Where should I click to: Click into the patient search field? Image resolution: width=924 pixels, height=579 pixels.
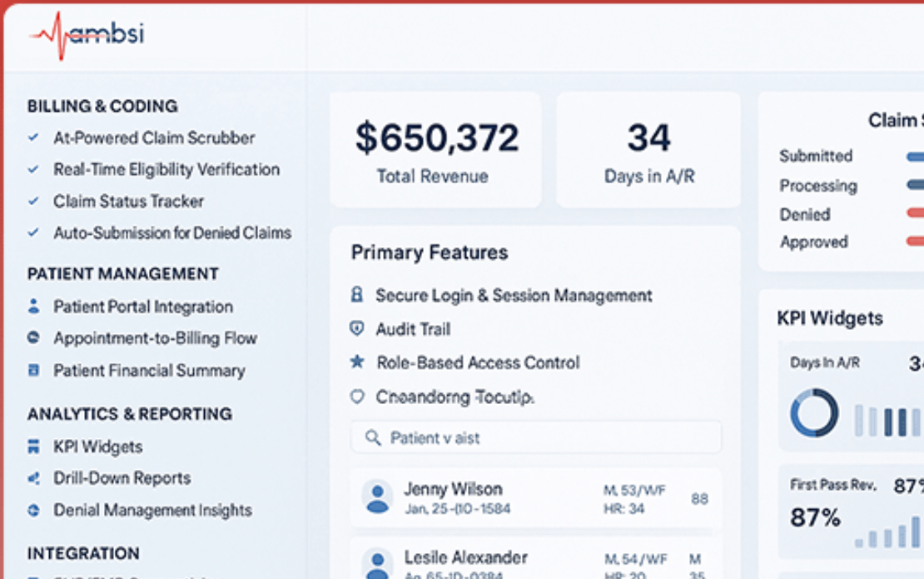535,437
